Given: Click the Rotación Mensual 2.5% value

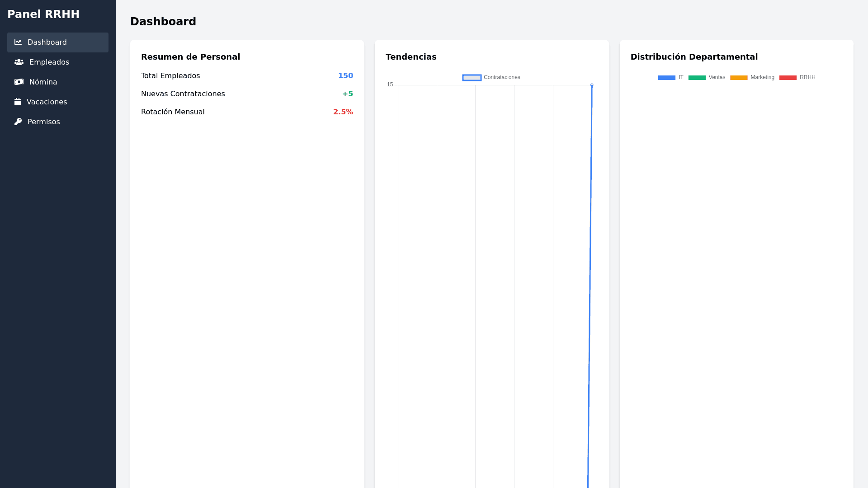Looking at the screenshot, I should click(343, 112).
